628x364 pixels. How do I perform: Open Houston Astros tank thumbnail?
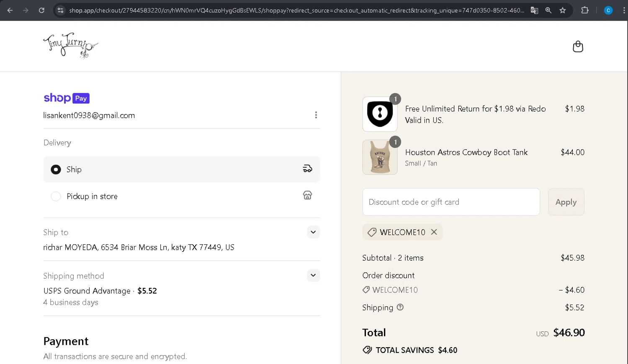(x=380, y=157)
